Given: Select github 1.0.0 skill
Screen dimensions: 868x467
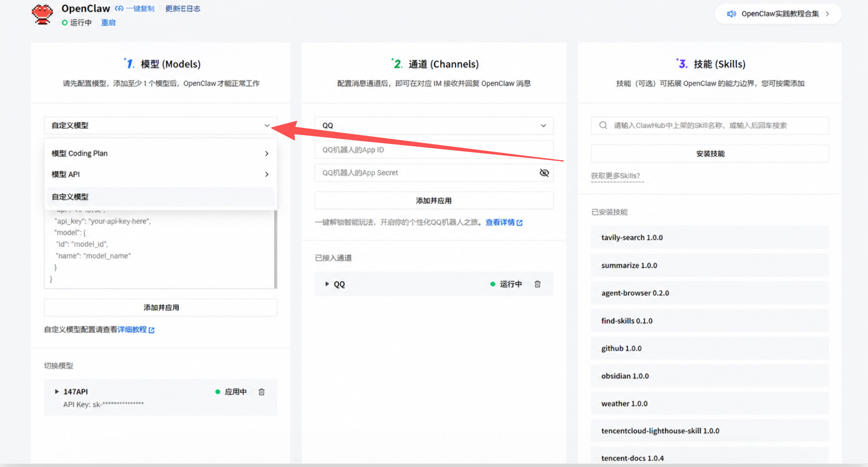Looking at the screenshot, I should (x=710, y=348).
